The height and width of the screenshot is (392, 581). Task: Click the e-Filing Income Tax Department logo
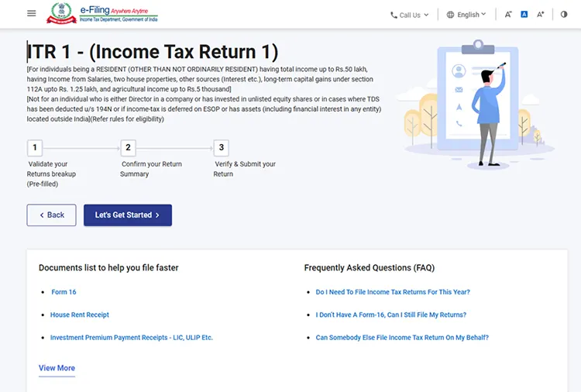coord(102,14)
